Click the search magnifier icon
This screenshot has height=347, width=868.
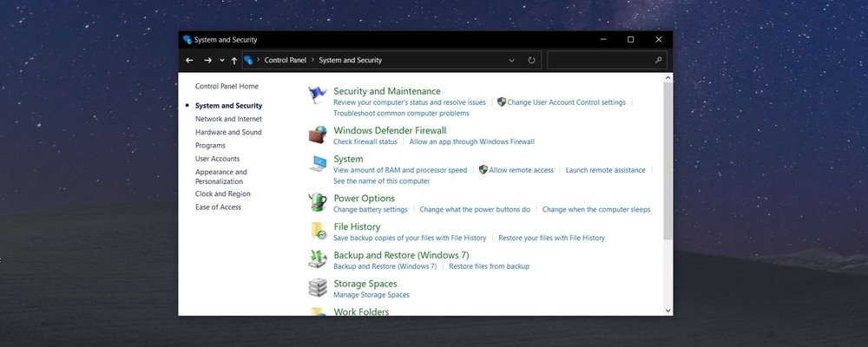[x=658, y=61]
